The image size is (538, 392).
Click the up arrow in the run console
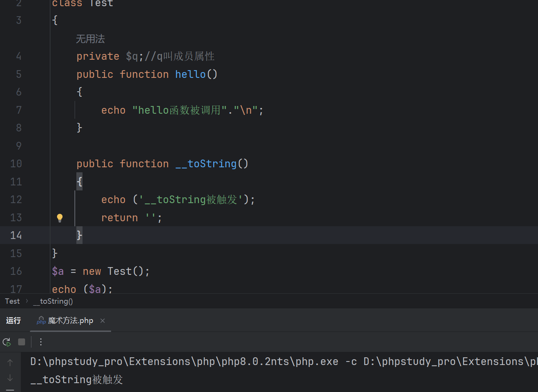tap(10, 362)
